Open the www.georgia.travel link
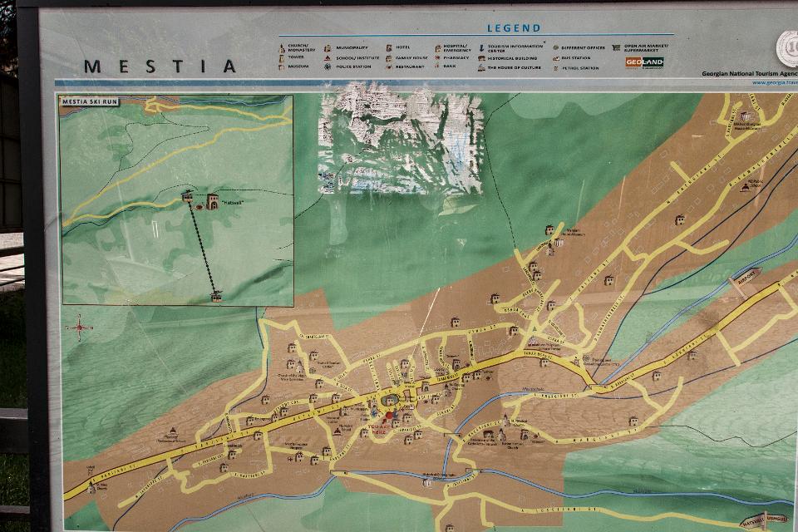Viewport: 798px width, 532px height. click(x=775, y=82)
